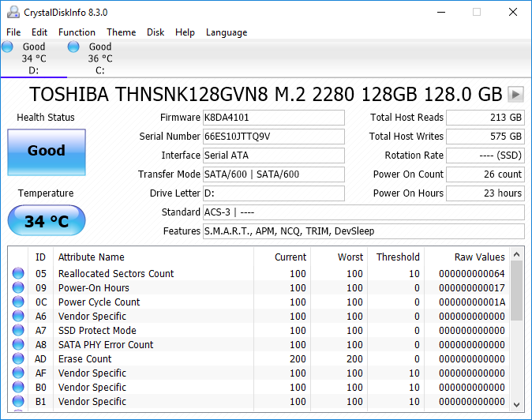
Task: Click status orb for Power-On Hours row
Action: tap(18, 288)
